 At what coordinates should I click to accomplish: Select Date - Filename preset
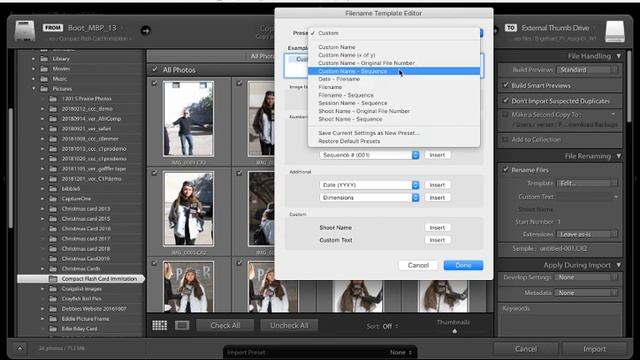click(x=394, y=79)
